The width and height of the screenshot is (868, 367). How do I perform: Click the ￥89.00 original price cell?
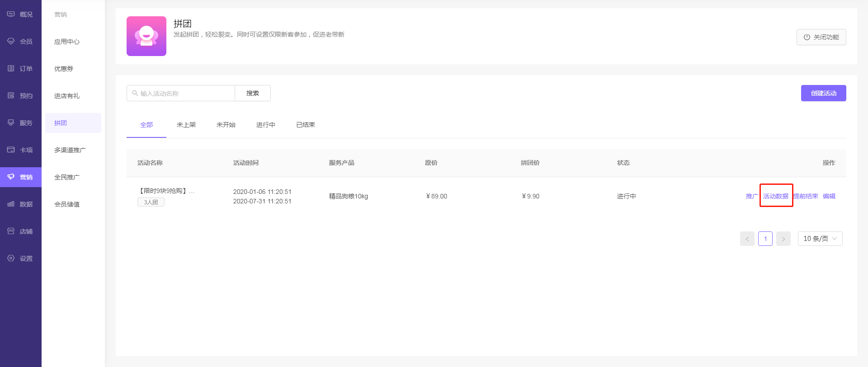coord(436,196)
